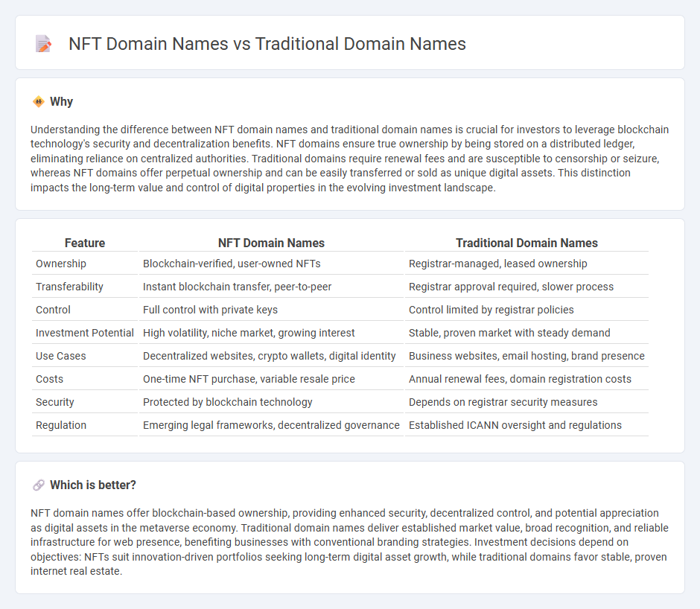Click the Why paragraph starting Understanding the difference

point(349,159)
